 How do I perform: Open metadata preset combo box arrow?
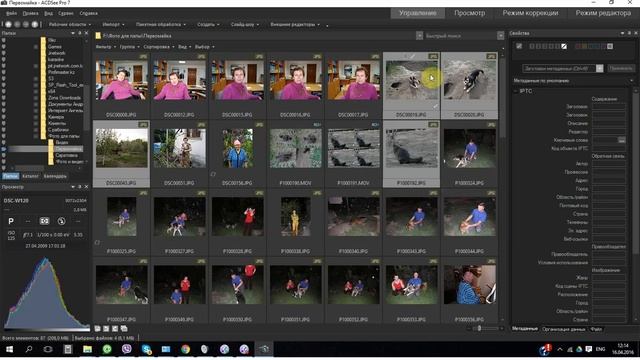tap(599, 69)
